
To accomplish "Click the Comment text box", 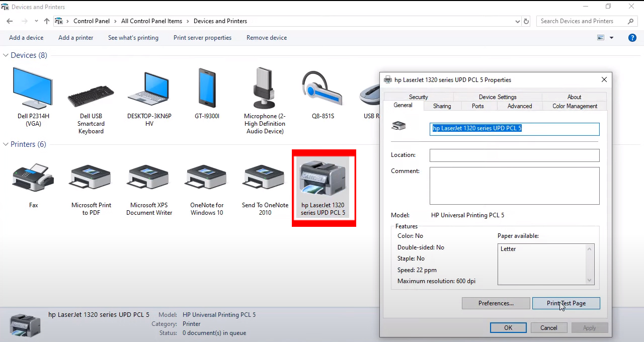I will coord(514,186).
